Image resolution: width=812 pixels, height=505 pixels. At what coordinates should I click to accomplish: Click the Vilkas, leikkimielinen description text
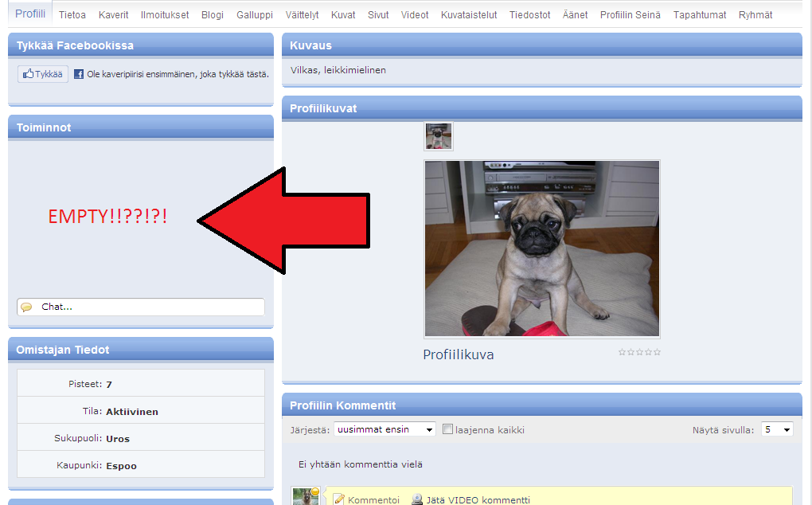click(x=338, y=70)
